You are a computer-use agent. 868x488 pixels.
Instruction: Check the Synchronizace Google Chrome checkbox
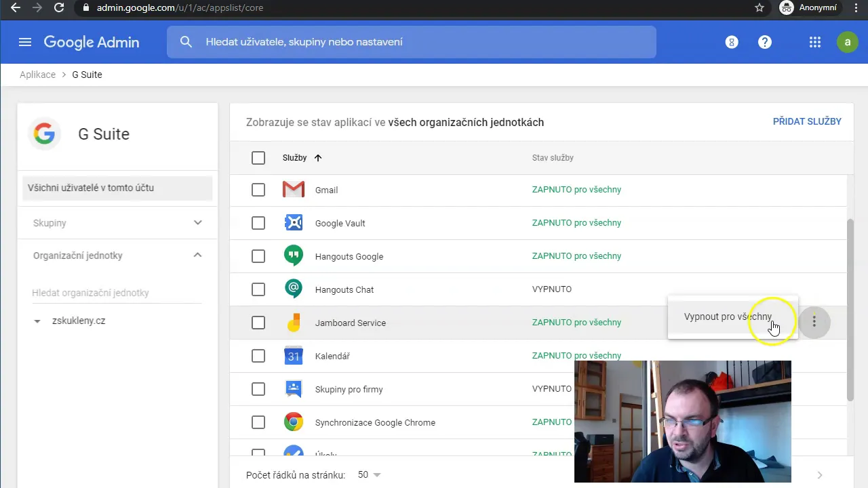pyautogui.click(x=258, y=422)
